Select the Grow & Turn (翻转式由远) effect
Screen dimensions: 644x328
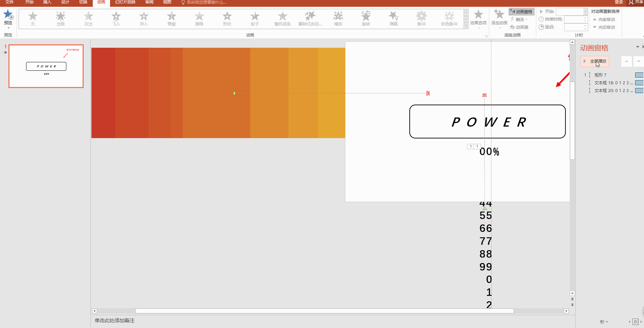[310, 18]
